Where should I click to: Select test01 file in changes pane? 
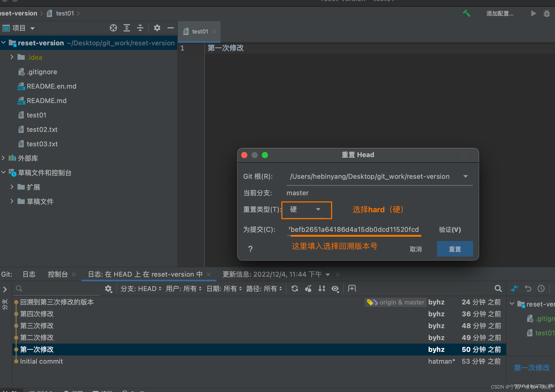541,333
